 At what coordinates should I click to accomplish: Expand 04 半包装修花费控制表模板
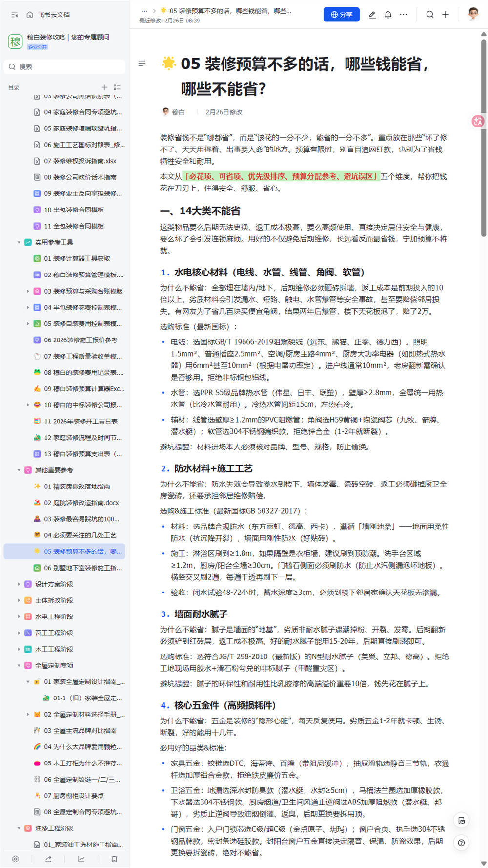28,307
